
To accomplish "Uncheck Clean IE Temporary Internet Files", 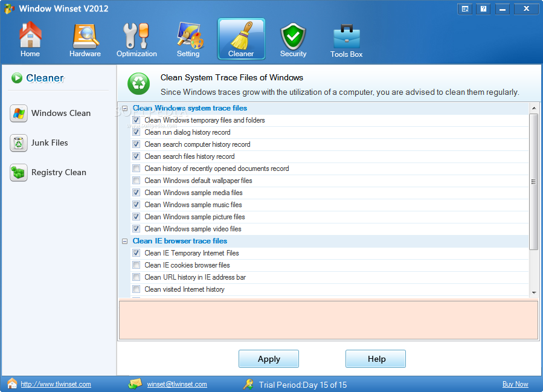I will click(x=137, y=253).
